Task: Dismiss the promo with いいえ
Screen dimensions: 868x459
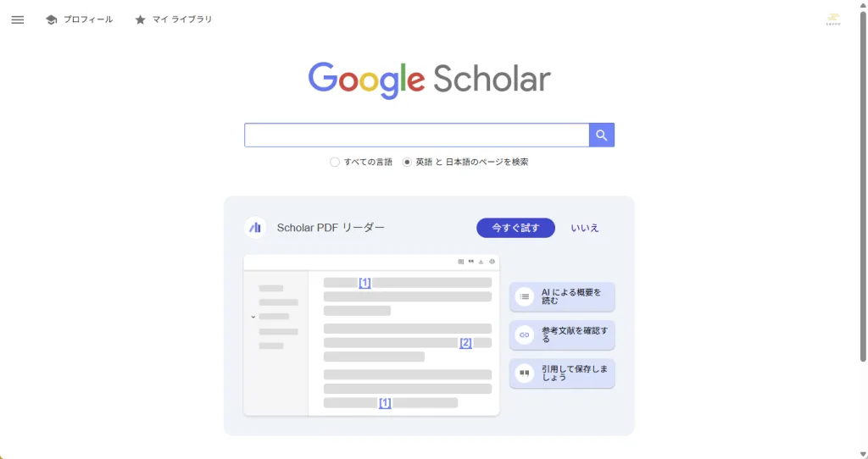Action: point(585,228)
